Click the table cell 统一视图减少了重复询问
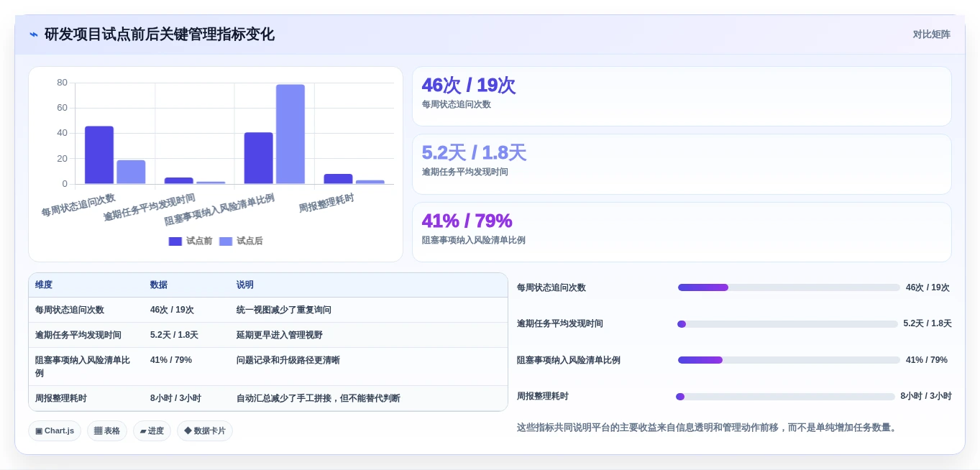The image size is (980, 470). (284, 310)
